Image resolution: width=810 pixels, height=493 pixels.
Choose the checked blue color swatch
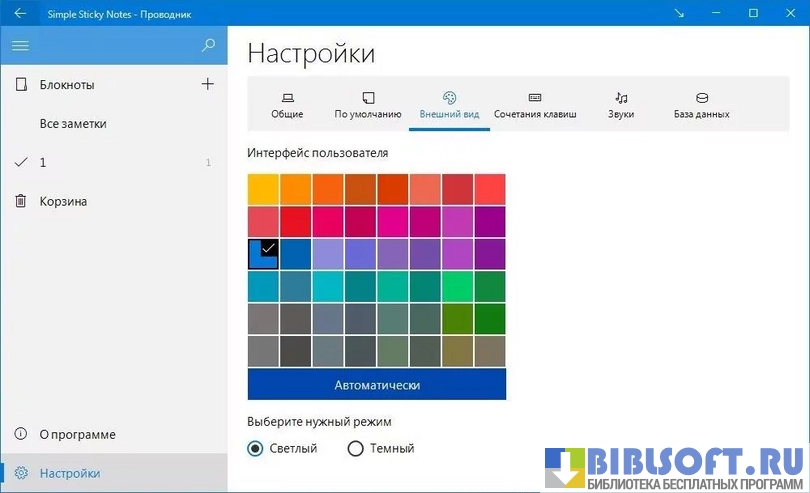(x=263, y=254)
